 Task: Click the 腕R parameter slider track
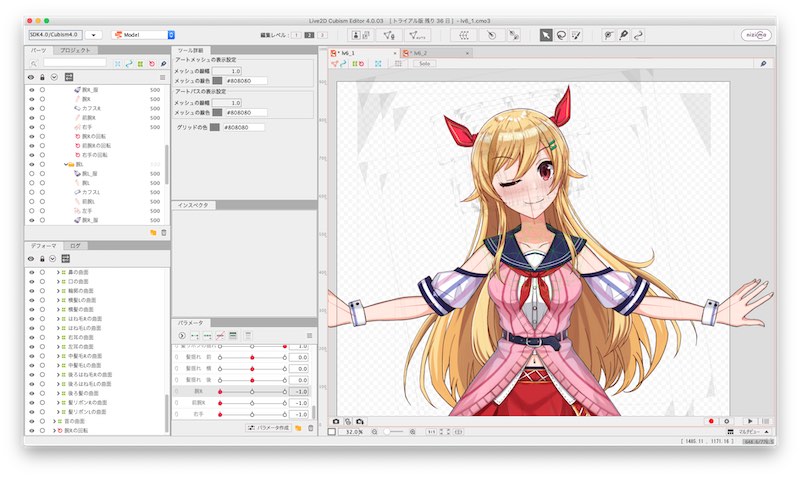[x=252, y=392]
